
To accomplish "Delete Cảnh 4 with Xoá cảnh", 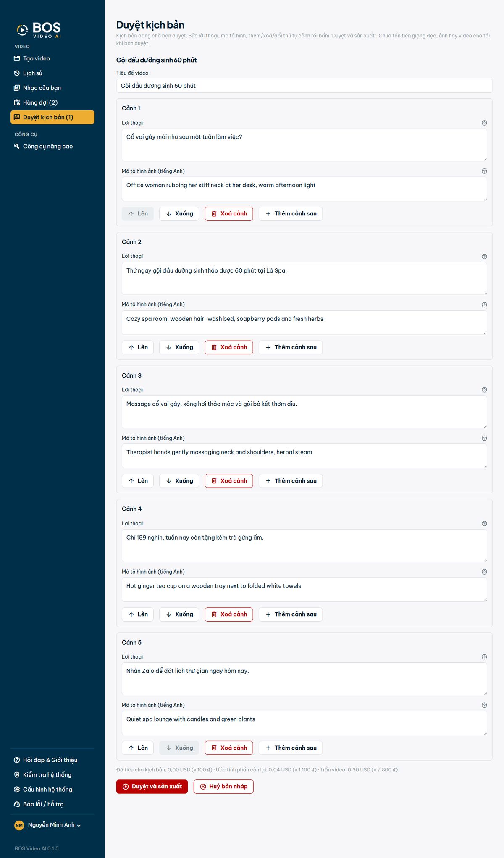I will (229, 614).
